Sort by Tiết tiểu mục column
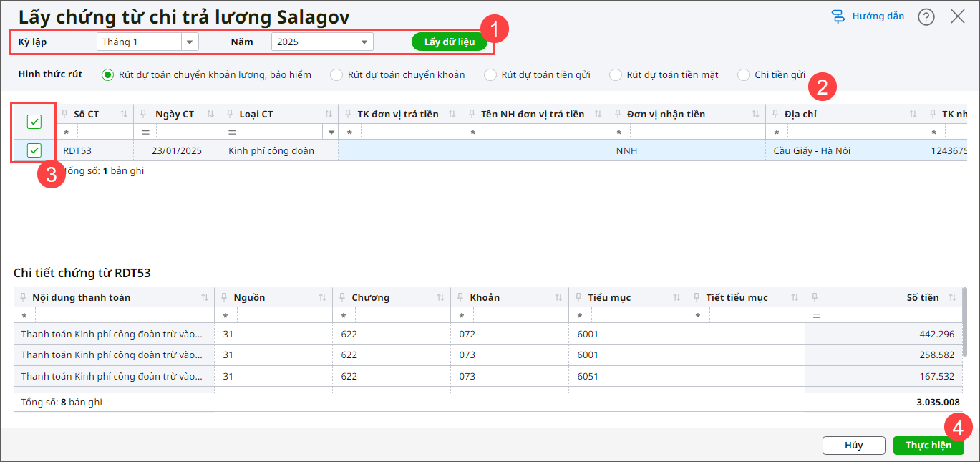 pyautogui.click(x=795, y=298)
